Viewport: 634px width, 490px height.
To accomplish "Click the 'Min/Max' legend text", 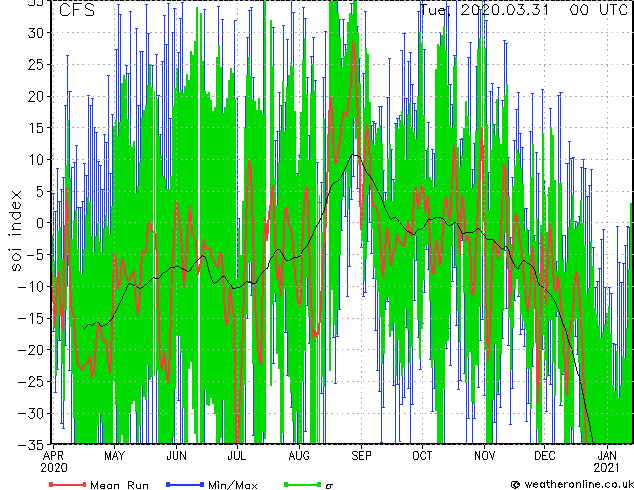I will [x=233, y=485].
